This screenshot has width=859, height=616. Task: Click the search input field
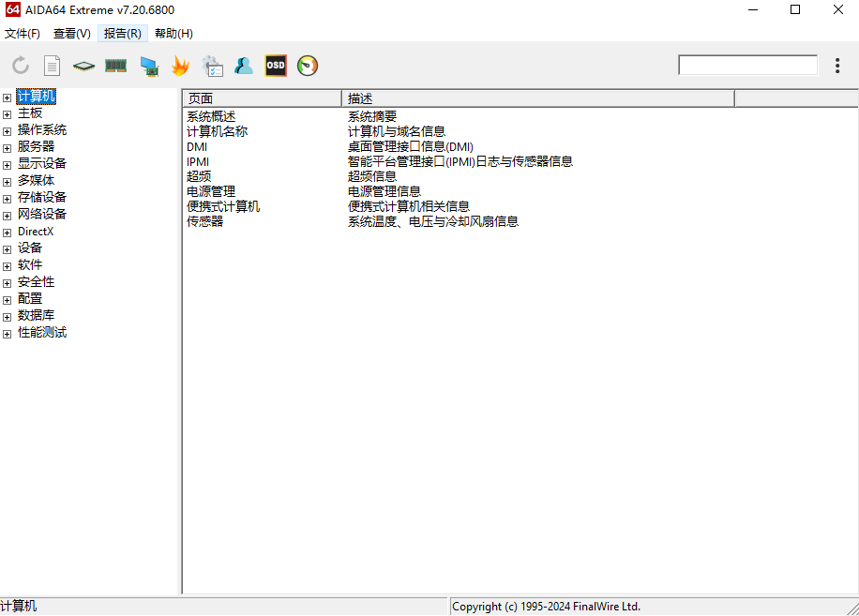point(747,66)
